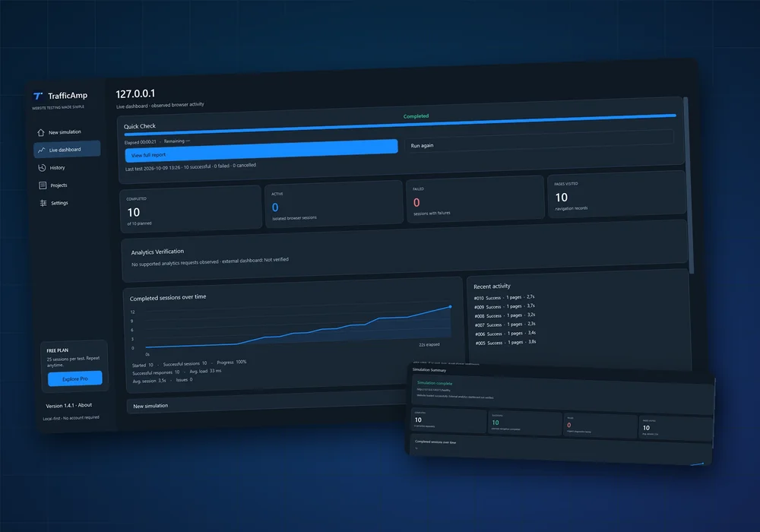Click the New simulation home icon
The image size is (760, 532).
41,132
